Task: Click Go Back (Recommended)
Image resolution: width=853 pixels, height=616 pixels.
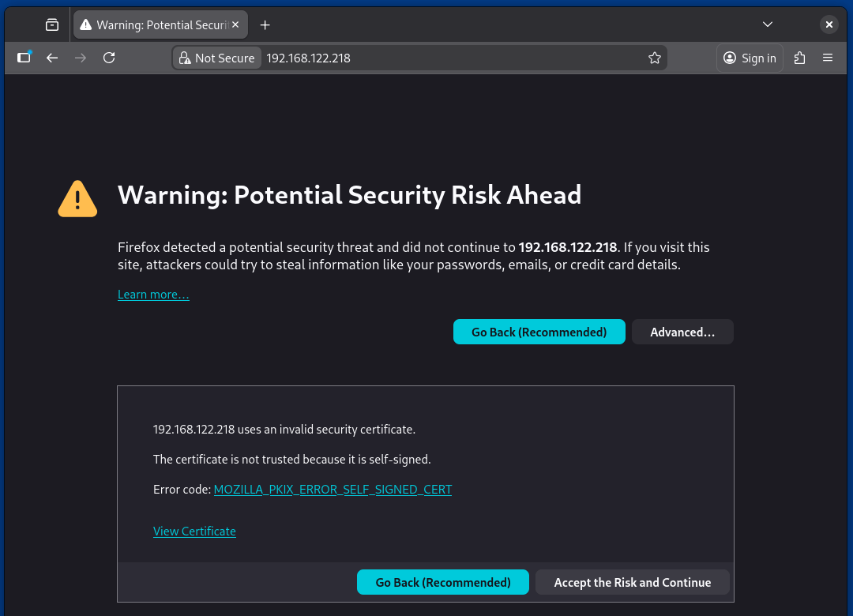Action: pos(539,332)
